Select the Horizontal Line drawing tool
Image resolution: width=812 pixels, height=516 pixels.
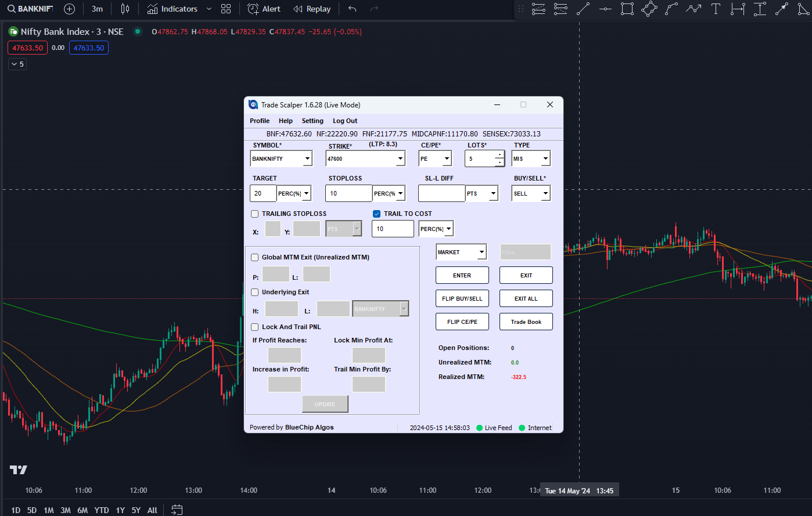(x=605, y=9)
